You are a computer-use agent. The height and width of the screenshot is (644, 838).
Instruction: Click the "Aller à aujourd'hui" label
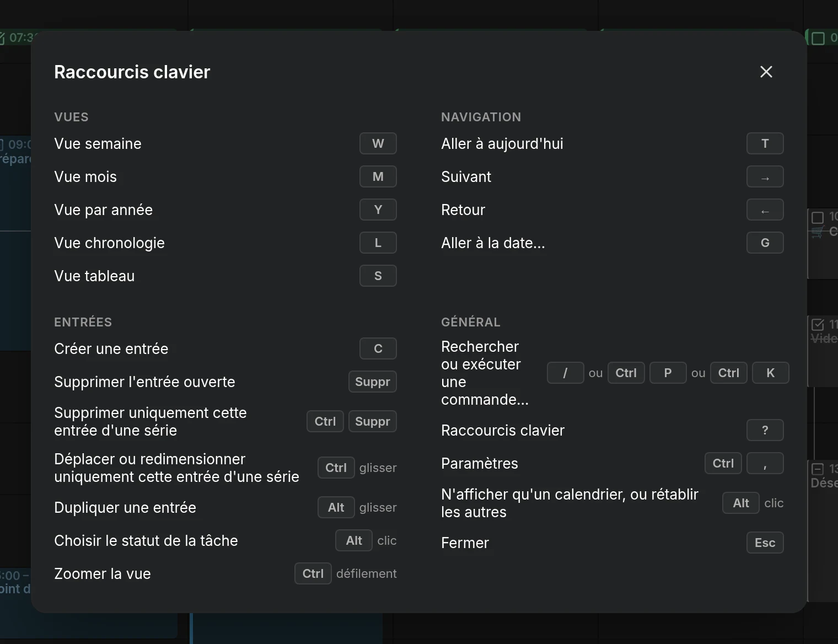[502, 143]
